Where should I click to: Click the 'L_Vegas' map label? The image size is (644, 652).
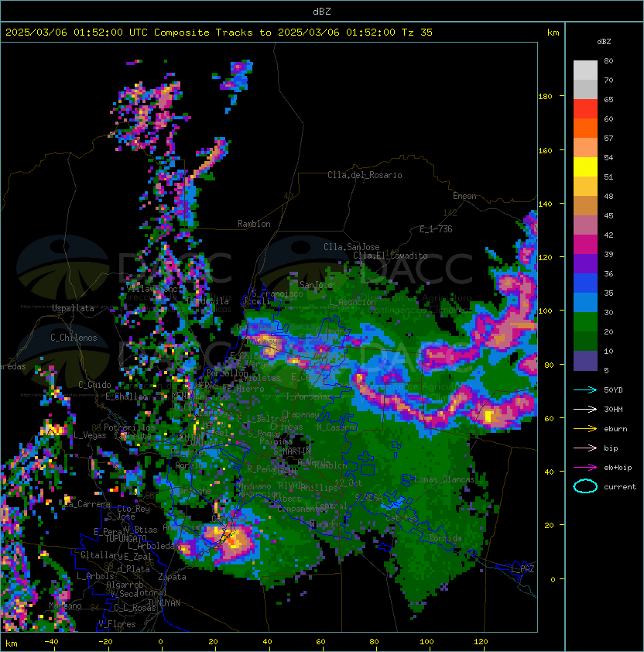90,435
